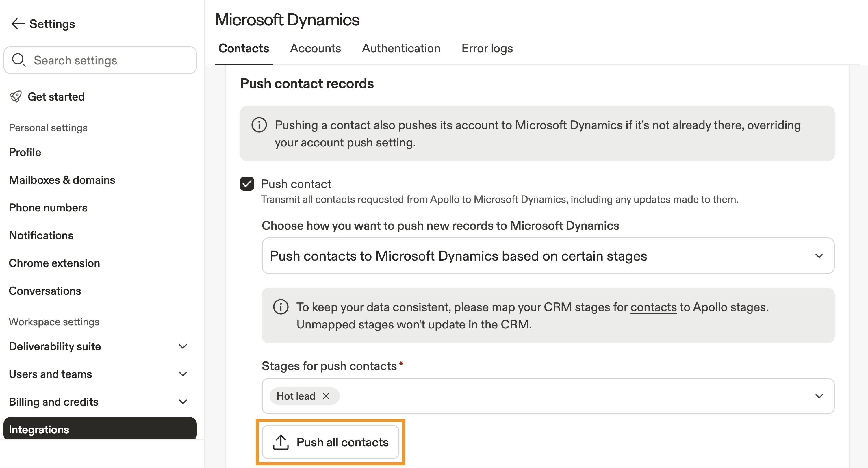The width and height of the screenshot is (868, 468).
Task: Open Stages for push contacts dropdown arrow
Action: tap(819, 396)
